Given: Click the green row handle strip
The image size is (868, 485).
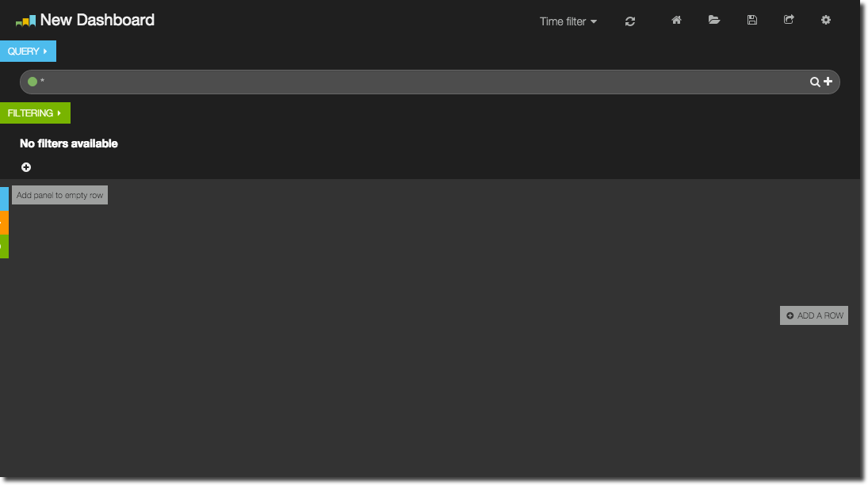Looking at the screenshot, I should click(4, 246).
